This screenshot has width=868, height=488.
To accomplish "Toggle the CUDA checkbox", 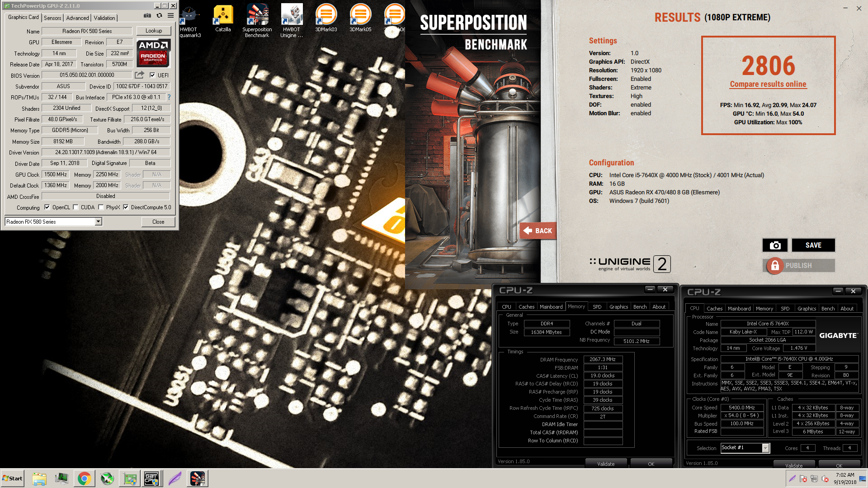I will 75,207.
